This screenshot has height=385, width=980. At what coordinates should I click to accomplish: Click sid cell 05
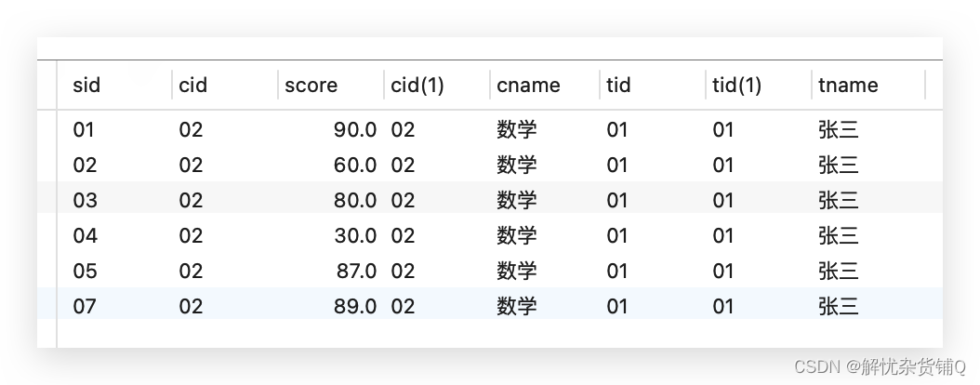pyautogui.click(x=85, y=272)
